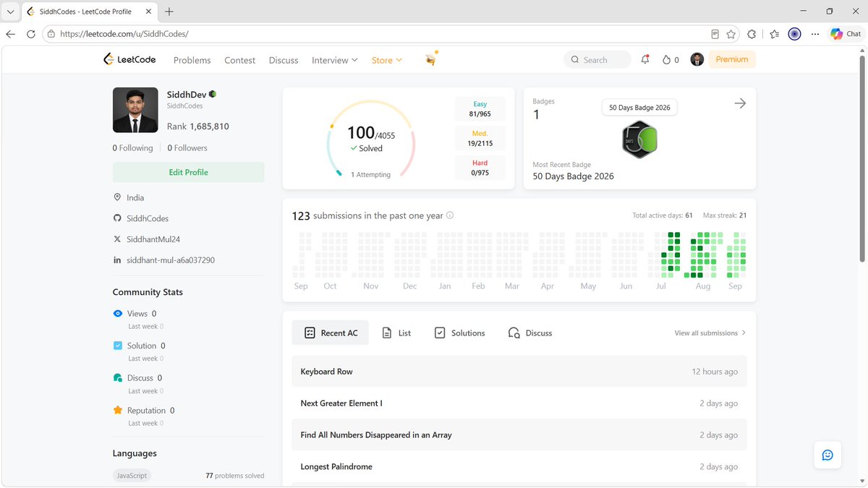
Task: Click the Hard 0/975 stat box
Action: click(480, 168)
